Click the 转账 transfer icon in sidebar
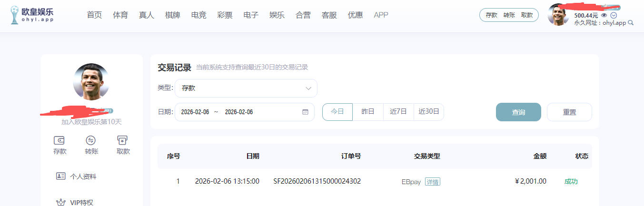The image size is (644, 206). (x=90, y=140)
